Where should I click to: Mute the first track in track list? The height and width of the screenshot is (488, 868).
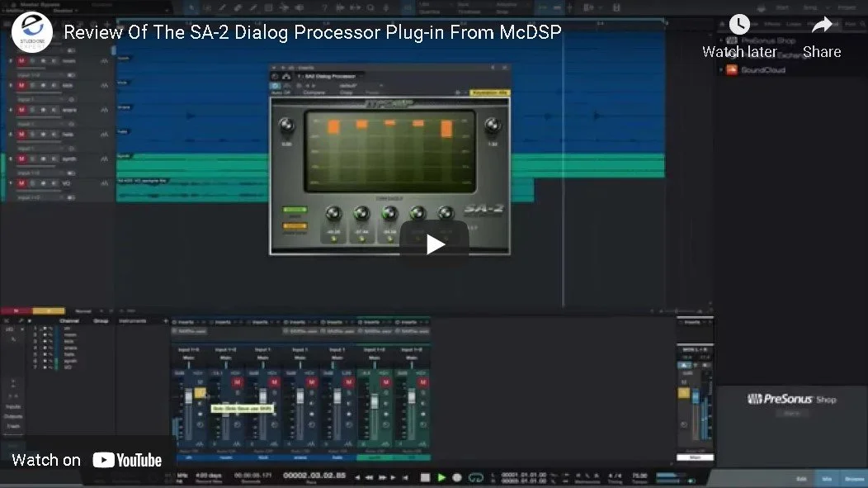(21, 61)
